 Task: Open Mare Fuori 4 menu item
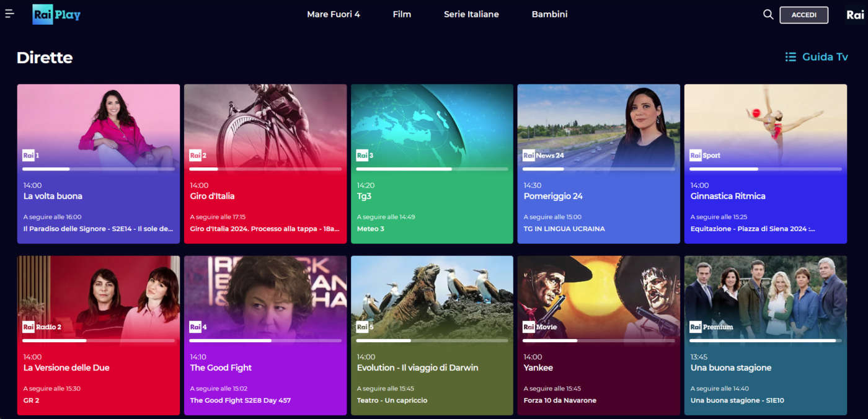[x=334, y=14]
